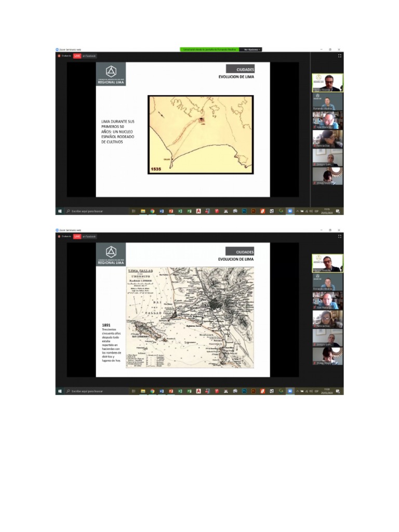Open 'Ver Opciones' dropdown in the 1535 slide window
399x532 pixels.
click(251, 49)
